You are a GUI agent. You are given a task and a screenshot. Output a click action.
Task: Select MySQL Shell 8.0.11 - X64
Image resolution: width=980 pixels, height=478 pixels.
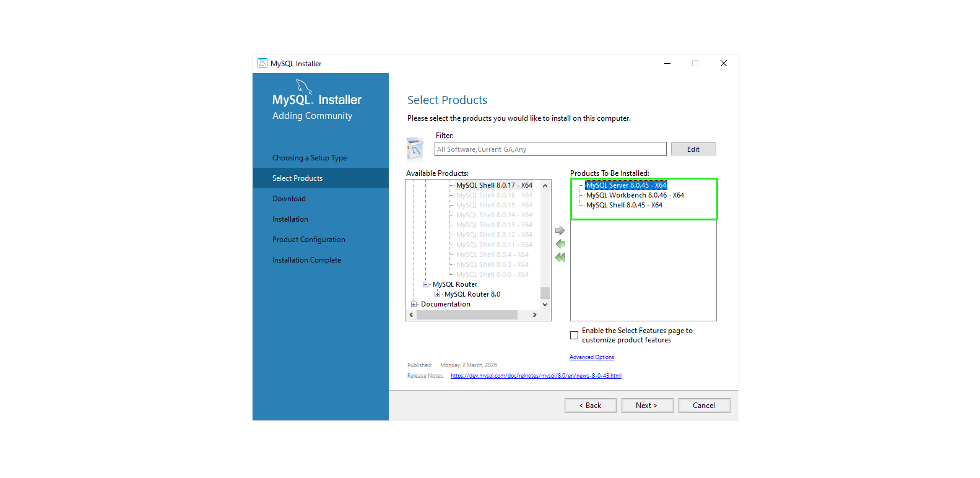pos(494,245)
